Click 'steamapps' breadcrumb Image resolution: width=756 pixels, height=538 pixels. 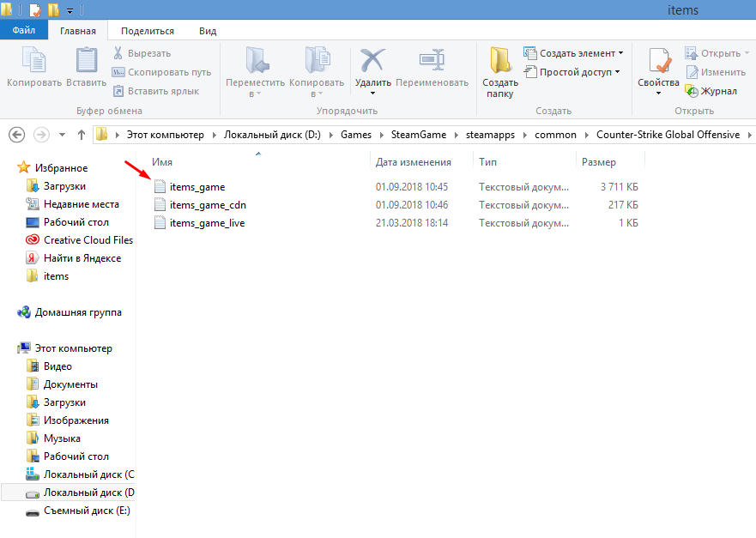click(490, 135)
